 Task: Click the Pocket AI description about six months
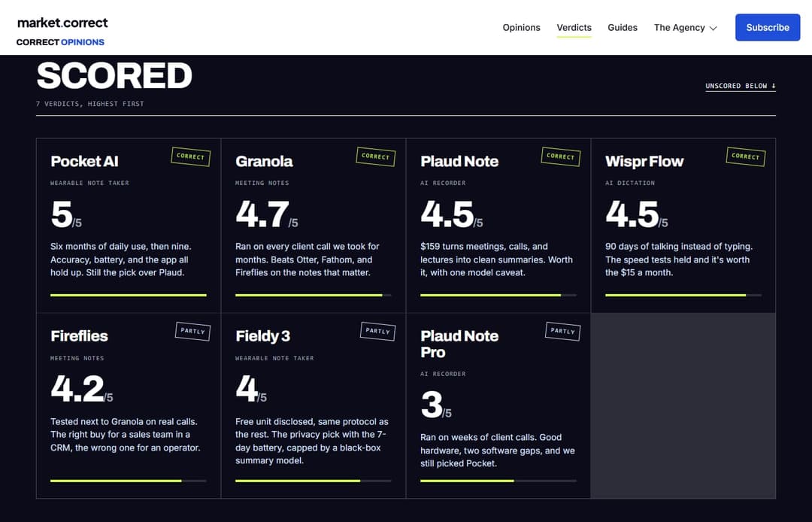pyautogui.click(x=120, y=259)
